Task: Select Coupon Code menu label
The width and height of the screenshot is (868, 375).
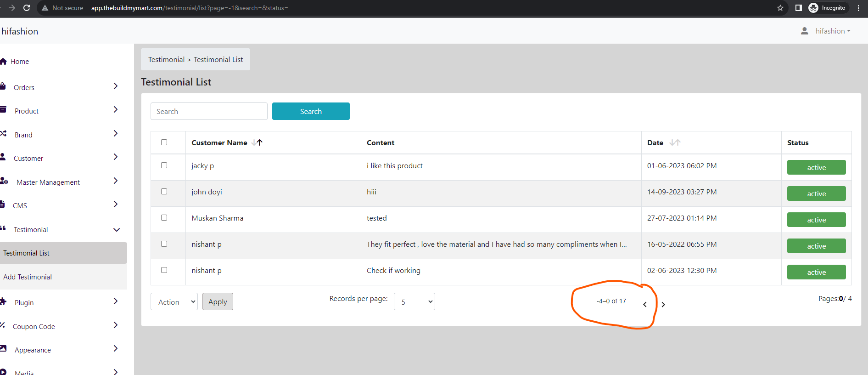Action: (x=34, y=327)
